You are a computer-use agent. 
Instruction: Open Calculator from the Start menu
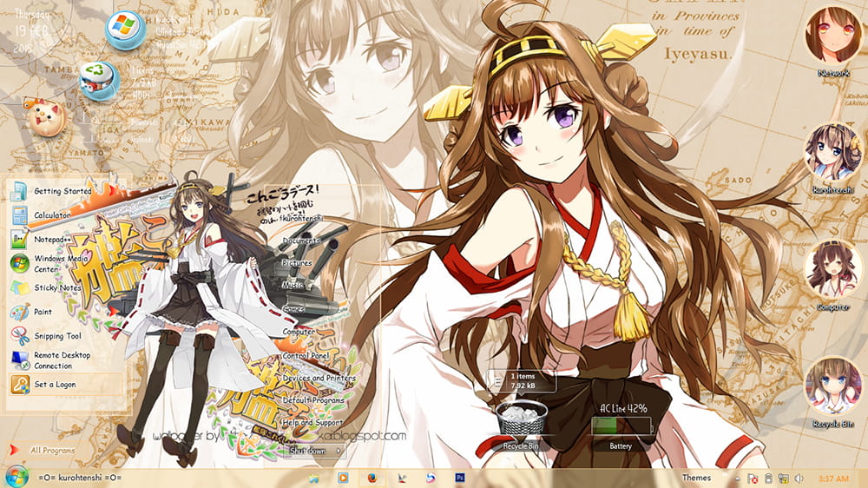click(52, 214)
